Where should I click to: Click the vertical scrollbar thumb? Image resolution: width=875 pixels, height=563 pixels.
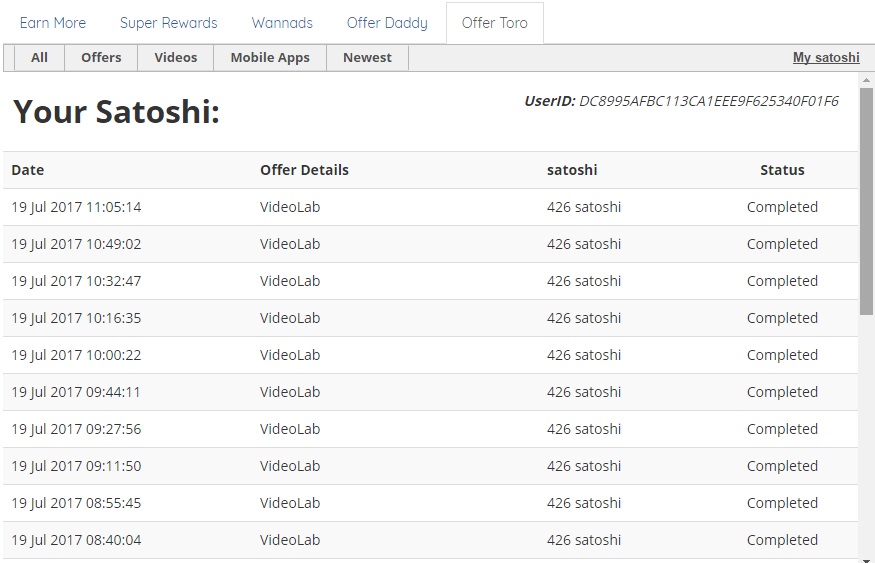tap(866, 200)
